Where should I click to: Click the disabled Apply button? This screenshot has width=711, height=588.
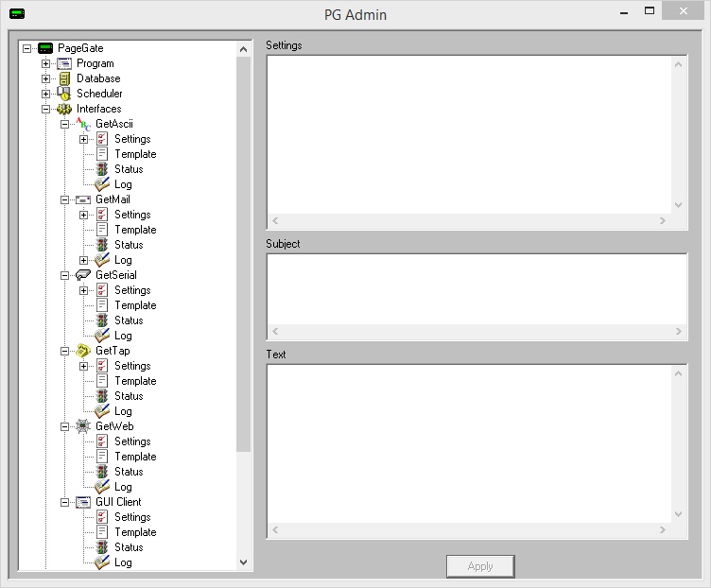(x=480, y=566)
